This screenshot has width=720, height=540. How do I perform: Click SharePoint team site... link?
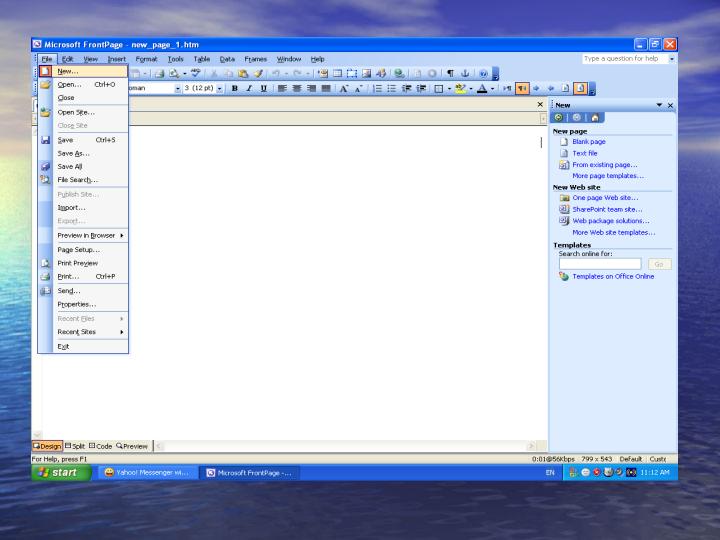(x=607, y=209)
